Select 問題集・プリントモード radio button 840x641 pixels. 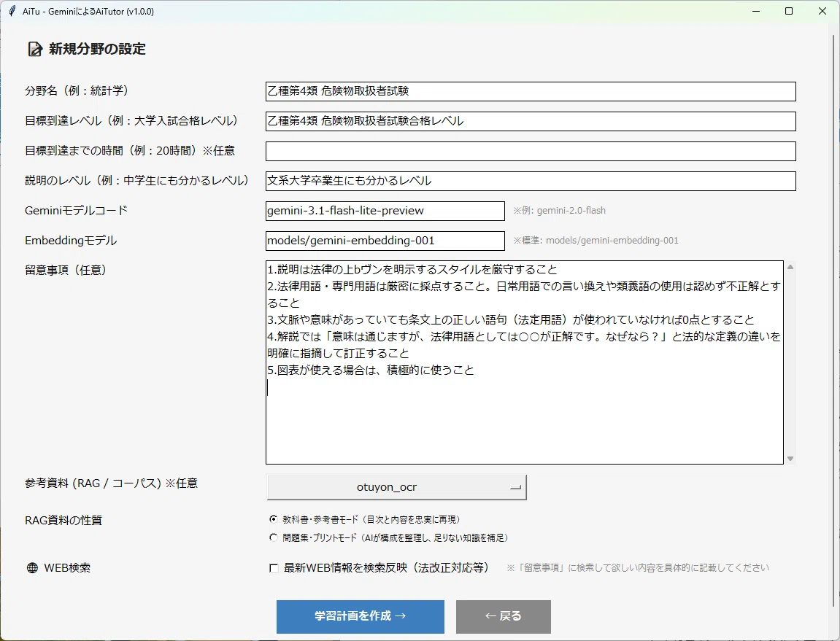[x=273, y=537]
